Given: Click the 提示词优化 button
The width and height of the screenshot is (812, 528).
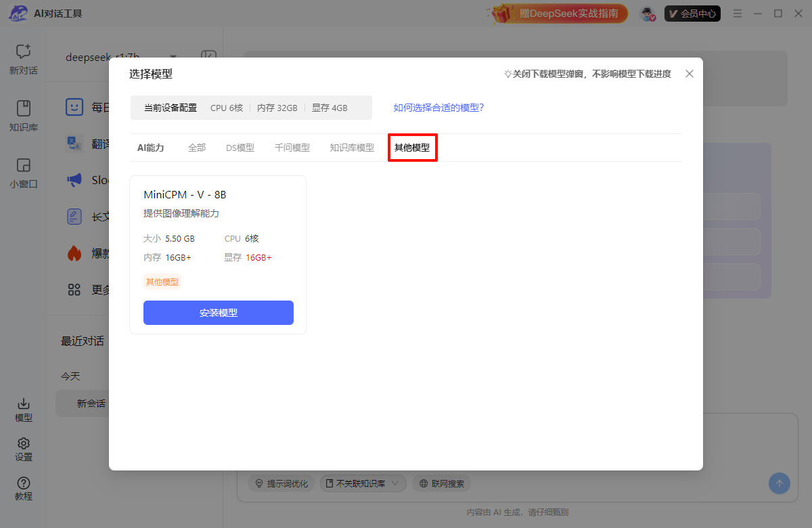Looking at the screenshot, I should pos(281,483).
